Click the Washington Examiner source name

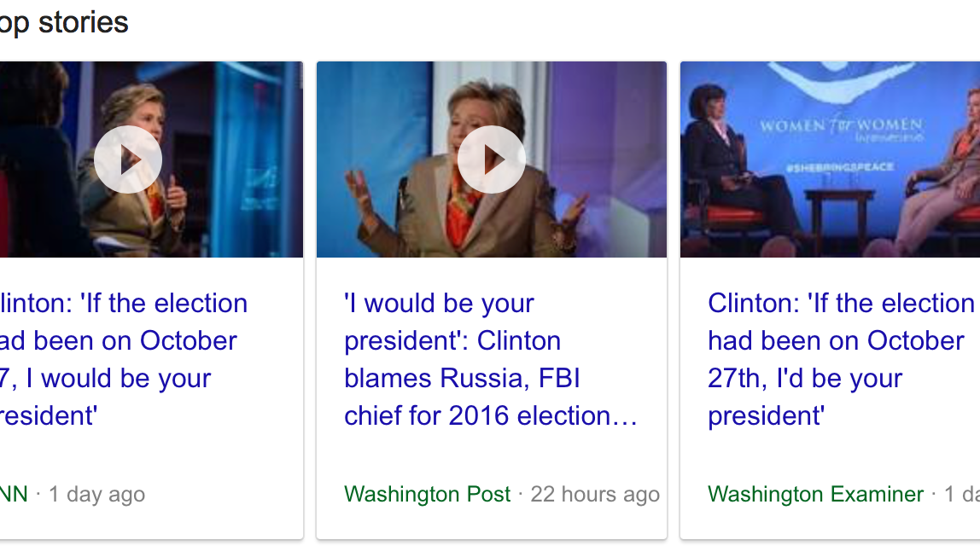[x=815, y=495]
